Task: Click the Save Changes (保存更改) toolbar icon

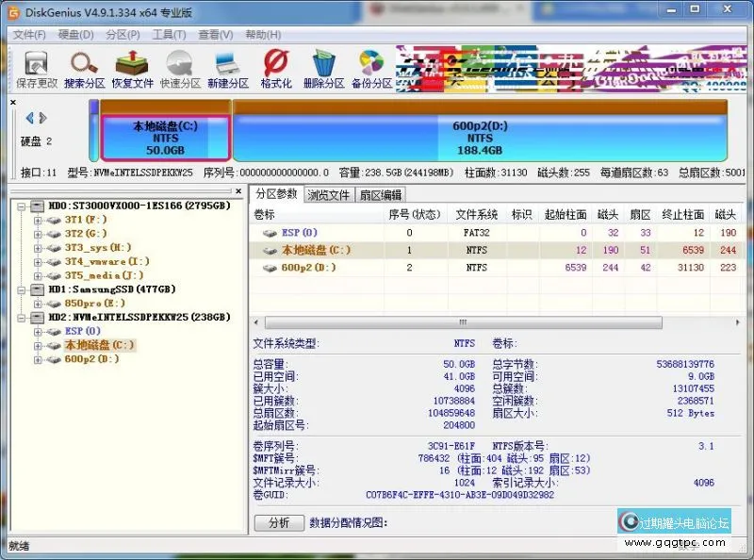Action: pos(36,69)
